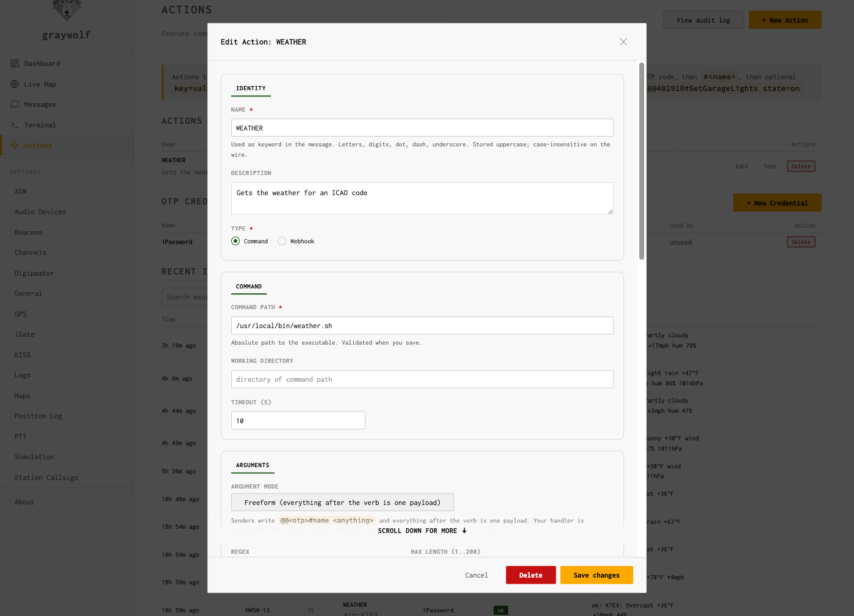
Task: Click the 1Password credential name
Action: pyautogui.click(x=177, y=242)
